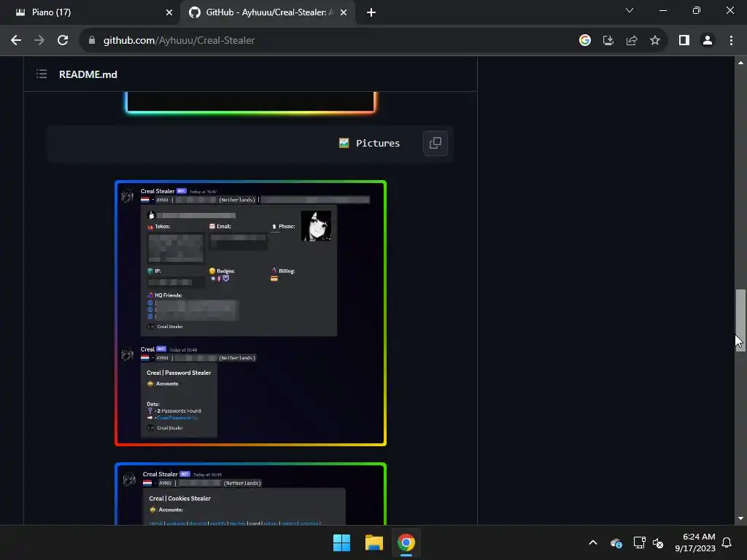Bookmark this page with the star
The width and height of the screenshot is (747, 560).
(x=655, y=41)
